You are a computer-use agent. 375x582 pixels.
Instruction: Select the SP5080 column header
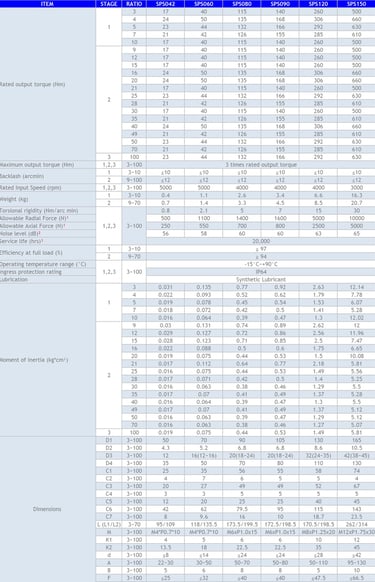(x=242, y=4)
